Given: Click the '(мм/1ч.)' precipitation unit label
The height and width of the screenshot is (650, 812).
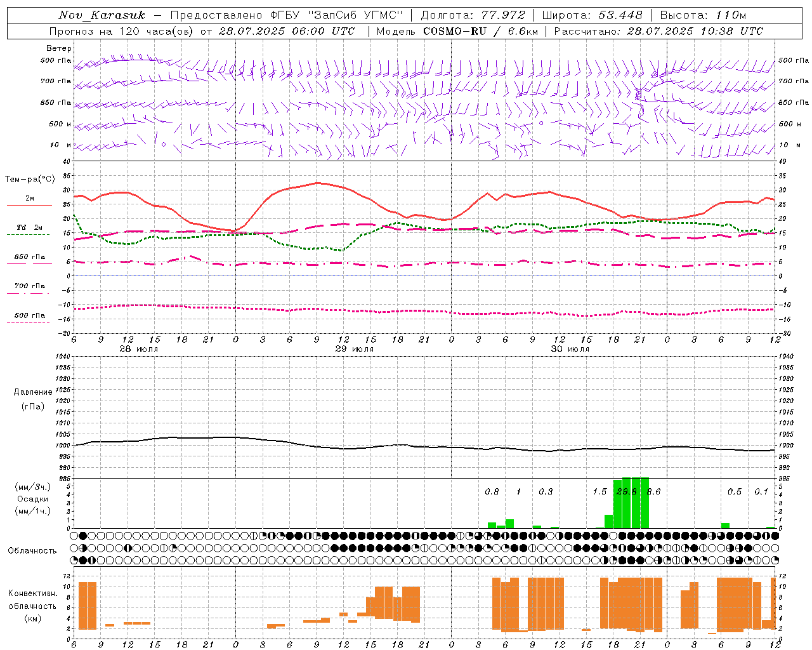Looking at the screenshot, I should click(x=33, y=511).
